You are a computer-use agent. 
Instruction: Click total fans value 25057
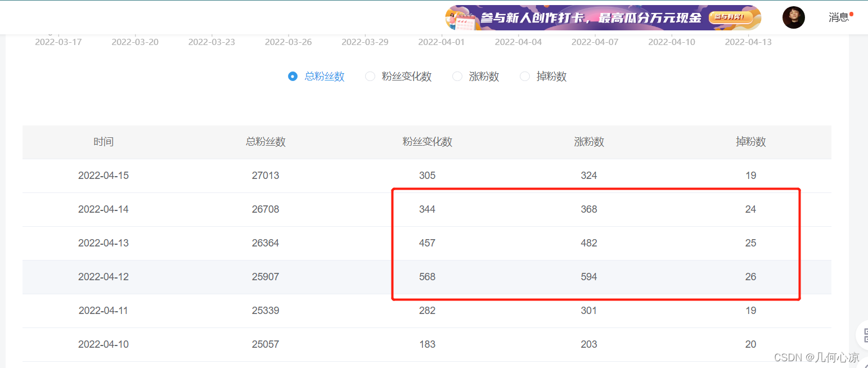click(266, 344)
